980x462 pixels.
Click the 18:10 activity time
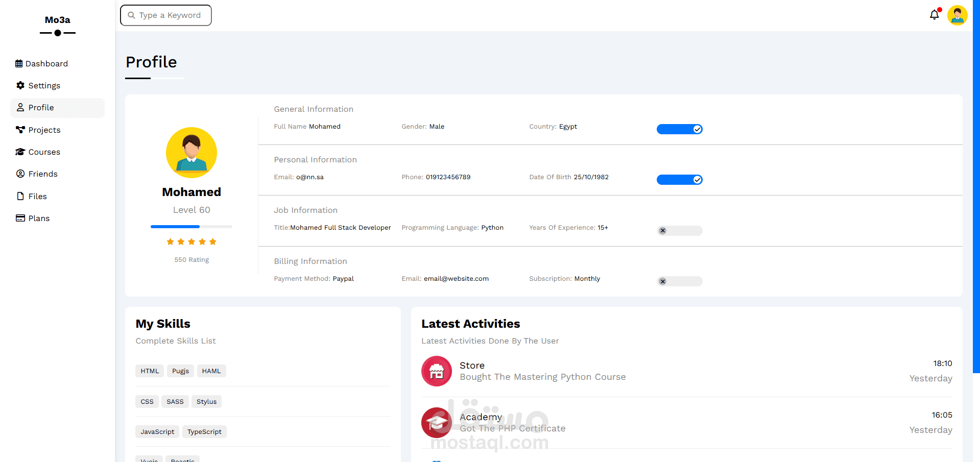coord(943,363)
